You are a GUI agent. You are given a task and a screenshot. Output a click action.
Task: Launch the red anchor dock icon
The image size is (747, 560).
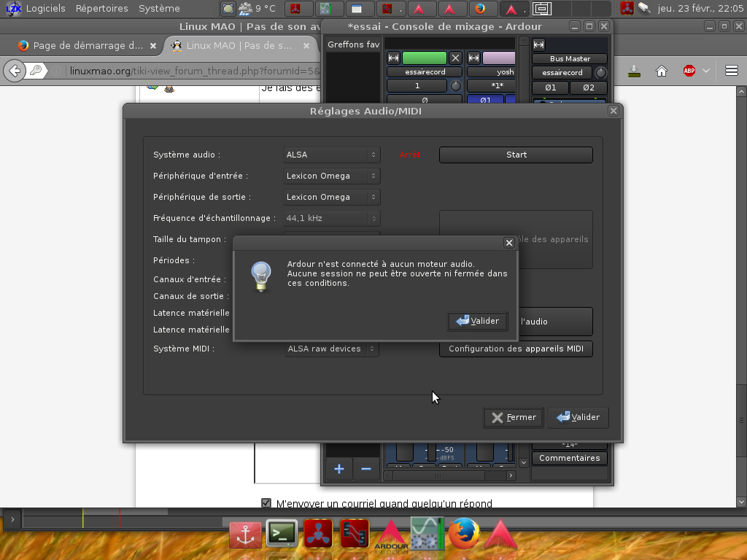click(245, 534)
